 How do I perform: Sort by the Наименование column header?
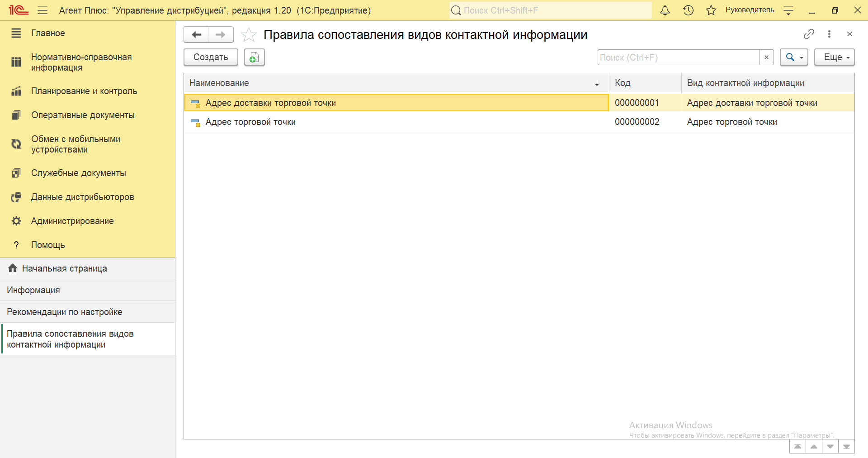396,83
